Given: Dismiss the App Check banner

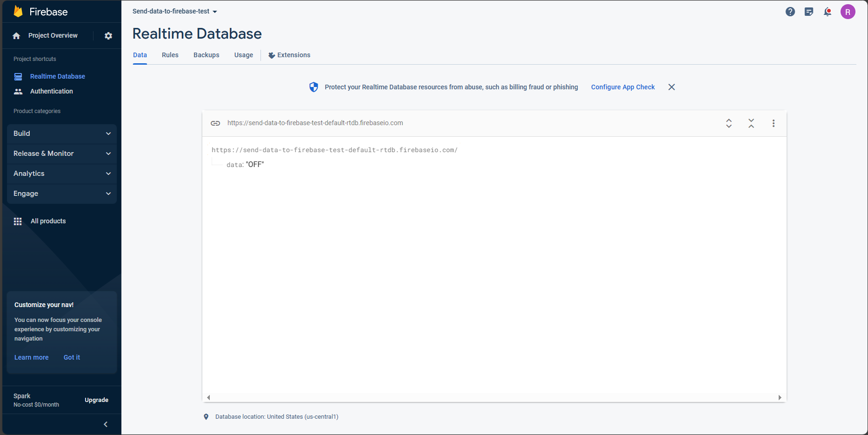Looking at the screenshot, I should tap(671, 87).
